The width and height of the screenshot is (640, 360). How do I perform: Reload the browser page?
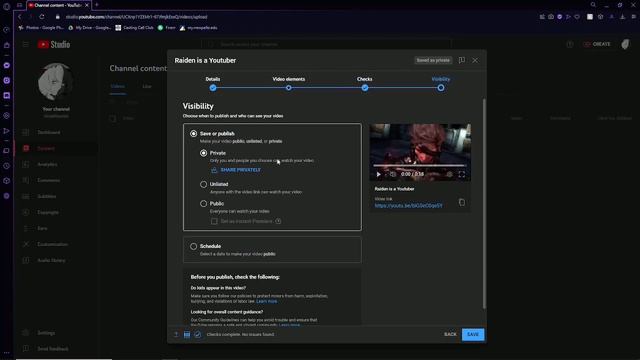tap(42, 17)
